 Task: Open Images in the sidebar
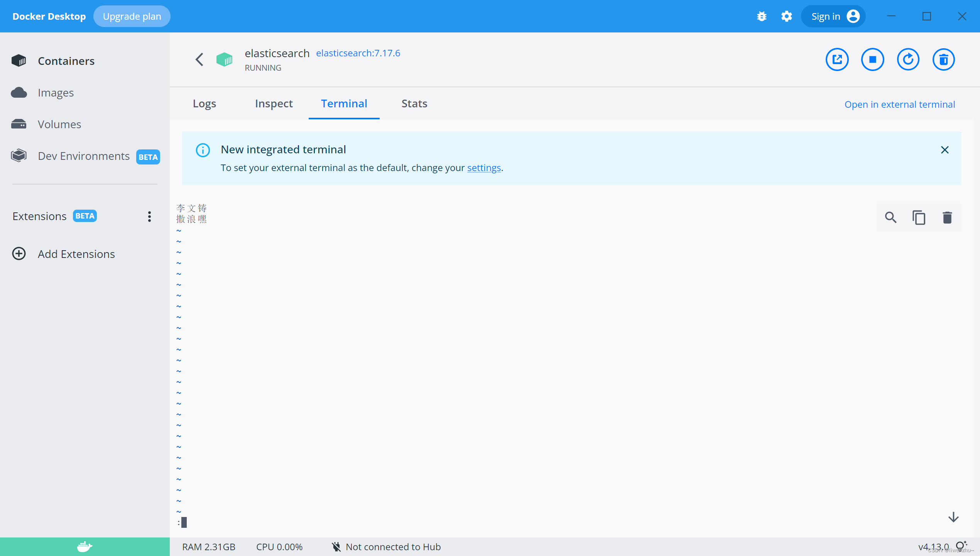[56, 93]
